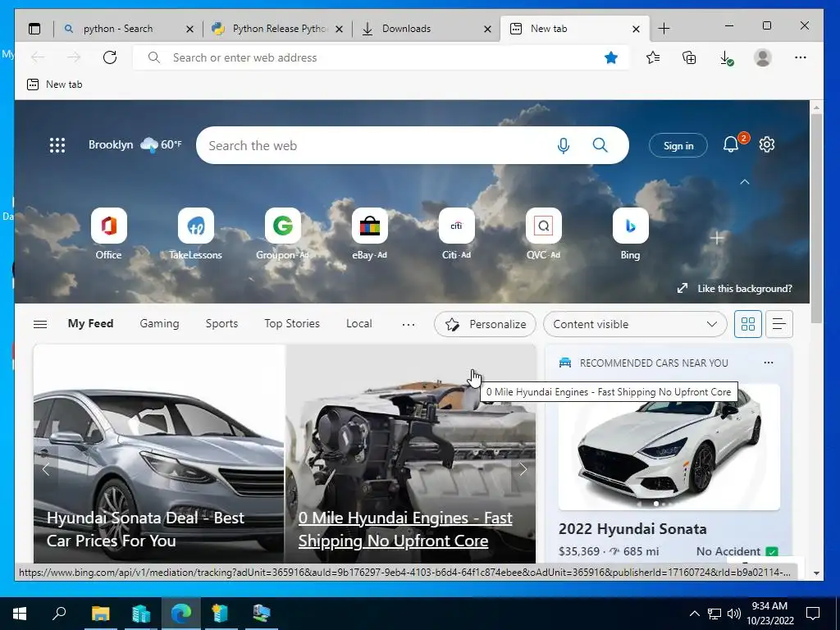The image size is (840, 630).
Task: Open the Favorites list icon
Action: 653,57
